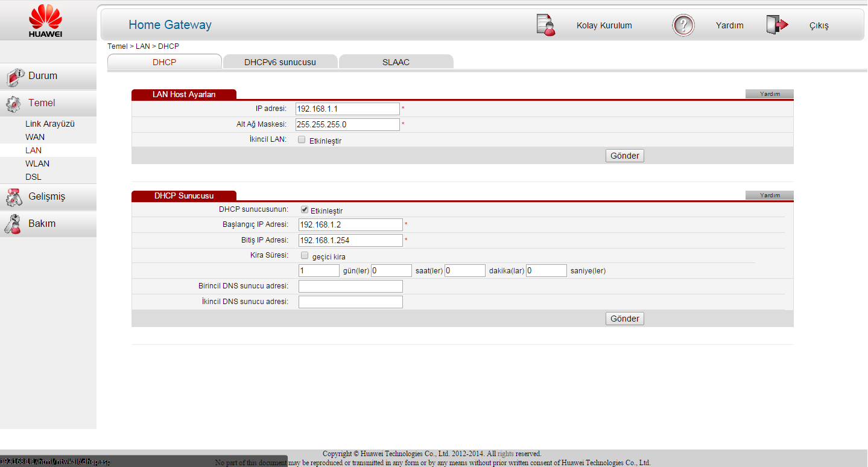The width and height of the screenshot is (868, 467).
Task: Toggle the geçici kira checkbox
Action: tap(305, 255)
